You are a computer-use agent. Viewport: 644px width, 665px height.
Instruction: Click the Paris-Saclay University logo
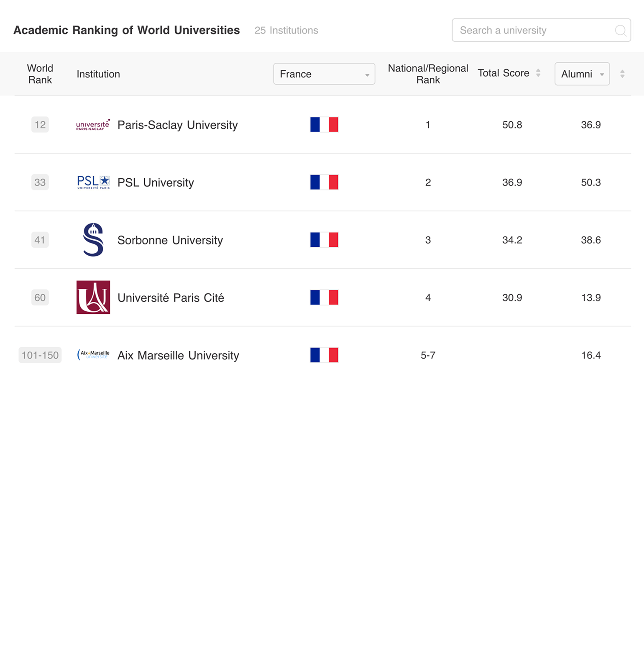tap(93, 125)
